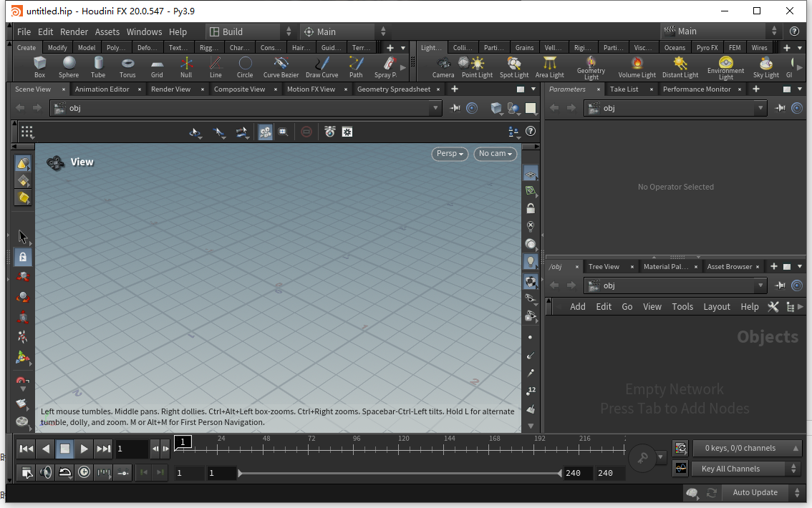Screen dimensions: 812x508
Task: Click the timeline frame 1 marker
Action: point(183,441)
